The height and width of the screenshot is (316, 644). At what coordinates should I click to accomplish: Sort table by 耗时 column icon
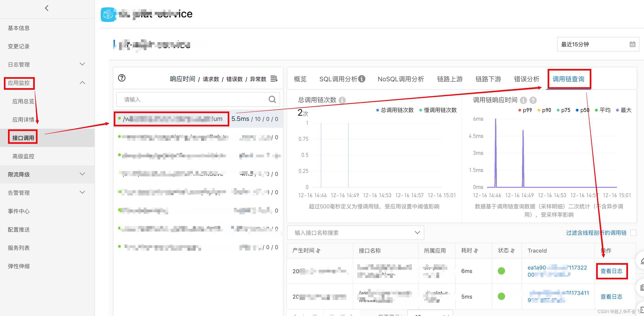point(476,251)
